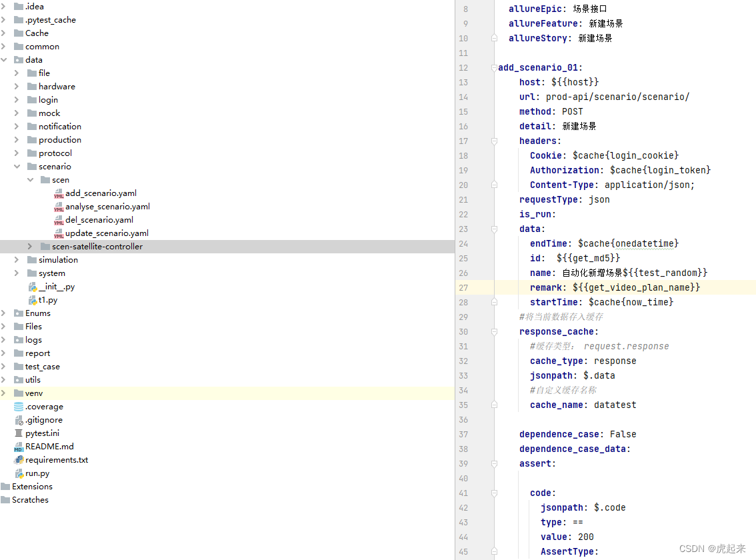Select analyse_scenario.yaml in project tree
This screenshot has width=756, height=560.
click(x=107, y=207)
